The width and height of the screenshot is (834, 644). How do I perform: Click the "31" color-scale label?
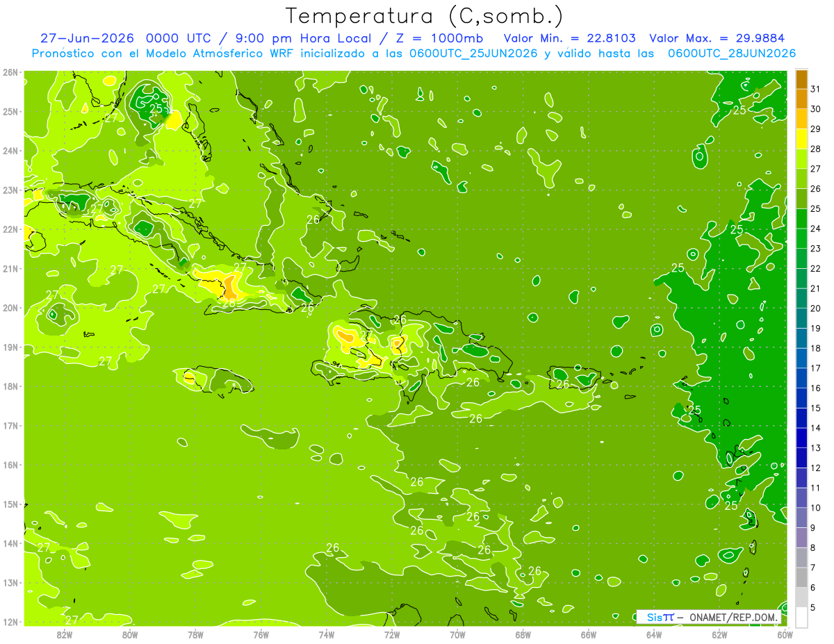coord(816,89)
